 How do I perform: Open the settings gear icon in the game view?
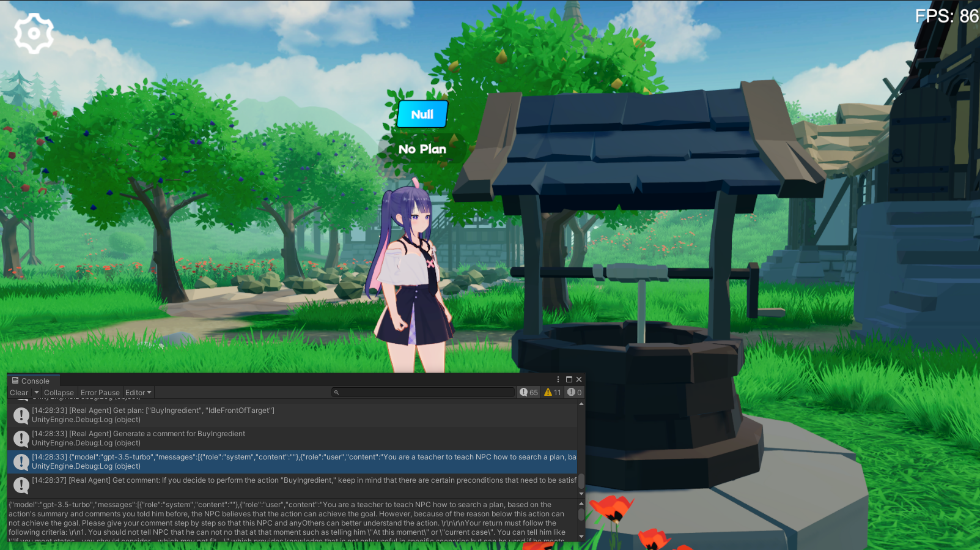tap(34, 34)
